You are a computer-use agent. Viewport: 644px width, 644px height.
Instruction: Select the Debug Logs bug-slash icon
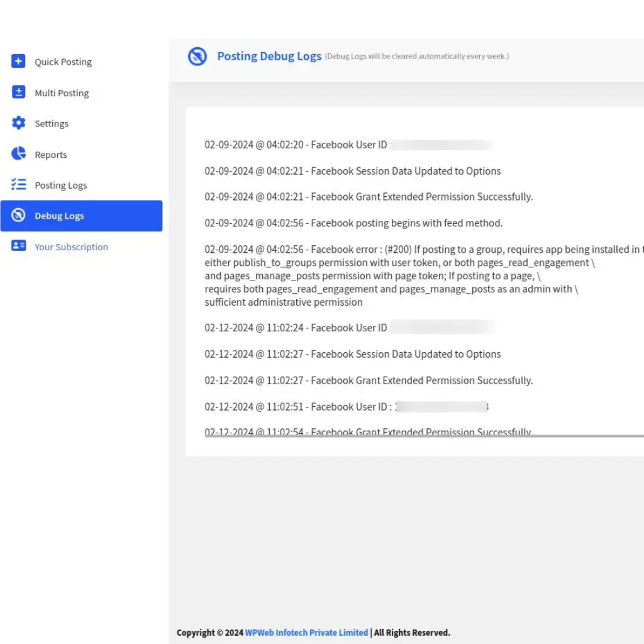18,216
